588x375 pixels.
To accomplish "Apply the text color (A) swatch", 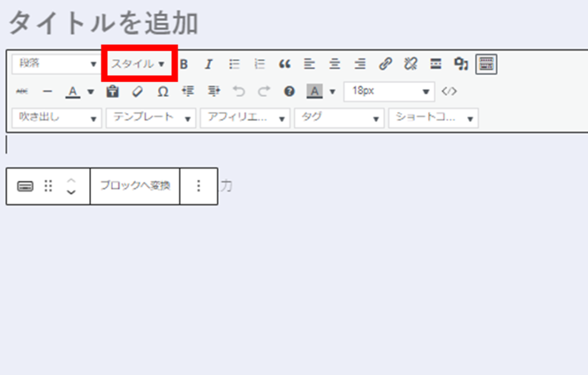I will tap(72, 91).
